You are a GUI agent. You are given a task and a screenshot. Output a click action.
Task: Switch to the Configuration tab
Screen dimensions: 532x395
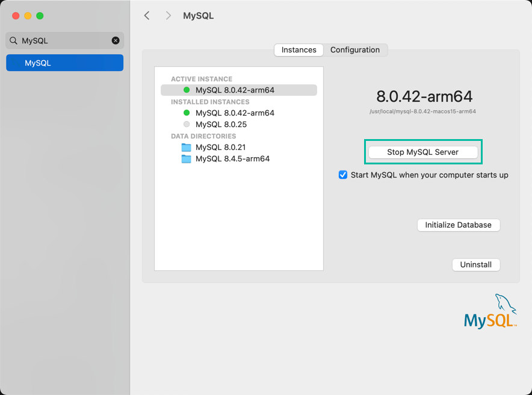355,50
